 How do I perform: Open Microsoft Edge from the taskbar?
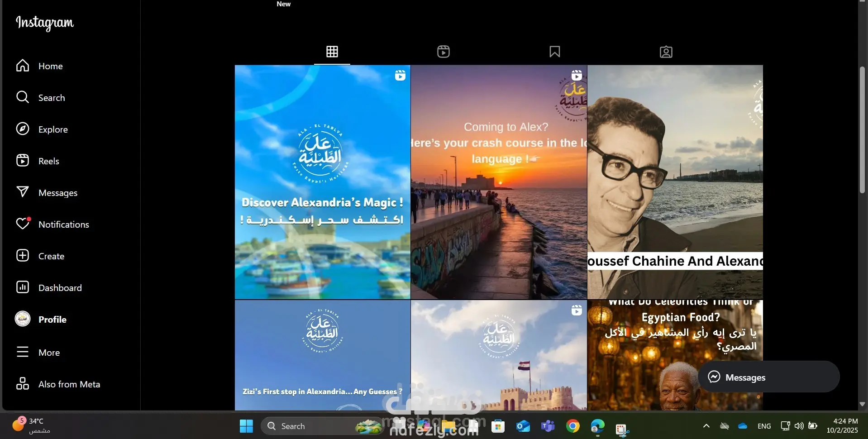[x=598, y=426]
